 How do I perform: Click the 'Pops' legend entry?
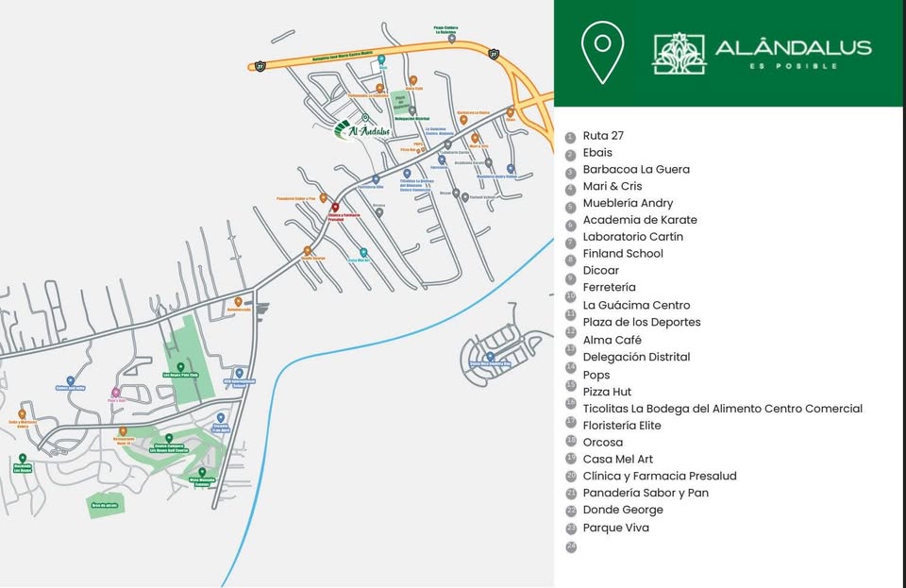tap(596, 375)
